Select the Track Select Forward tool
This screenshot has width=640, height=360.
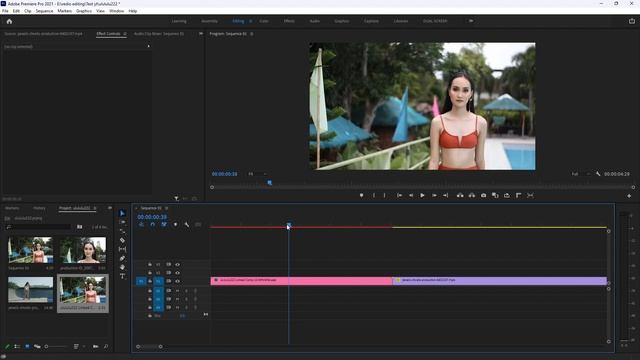tap(122, 222)
